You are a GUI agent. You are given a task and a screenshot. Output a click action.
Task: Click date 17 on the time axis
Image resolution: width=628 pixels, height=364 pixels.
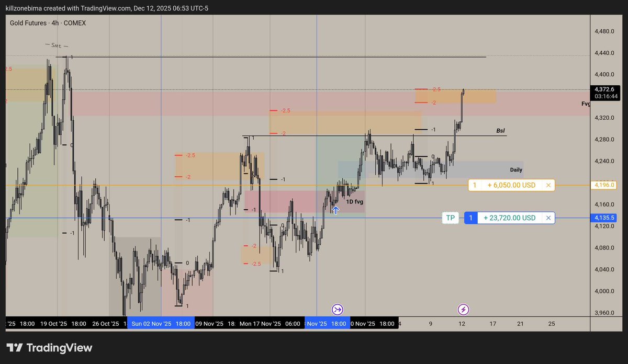click(492, 324)
